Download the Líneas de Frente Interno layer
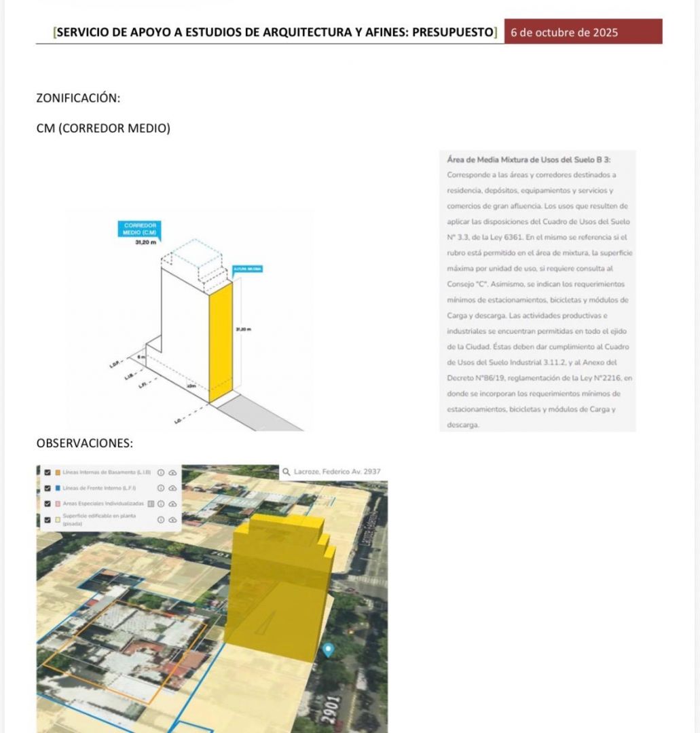Viewport: 700px width, 733px height. [x=172, y=488]
